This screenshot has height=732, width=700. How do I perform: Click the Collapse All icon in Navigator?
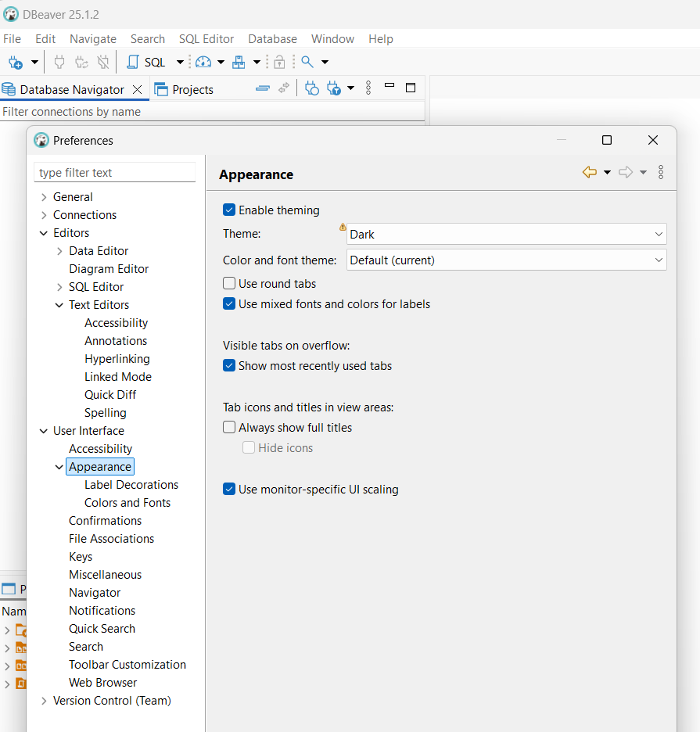click(x=263, y=88)
